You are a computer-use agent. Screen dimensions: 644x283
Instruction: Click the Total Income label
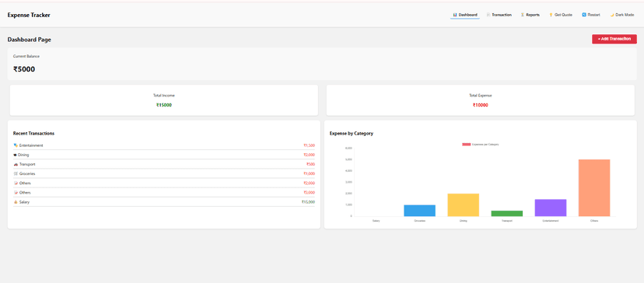click(164, 96)
